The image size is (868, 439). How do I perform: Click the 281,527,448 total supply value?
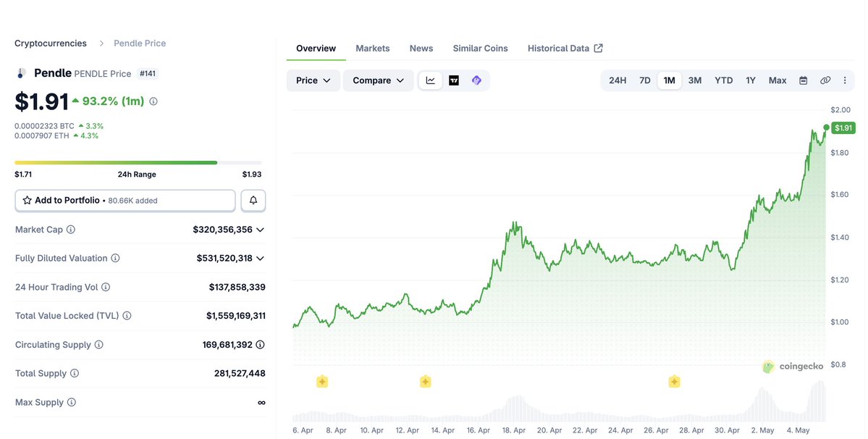[x=240, y=373]
